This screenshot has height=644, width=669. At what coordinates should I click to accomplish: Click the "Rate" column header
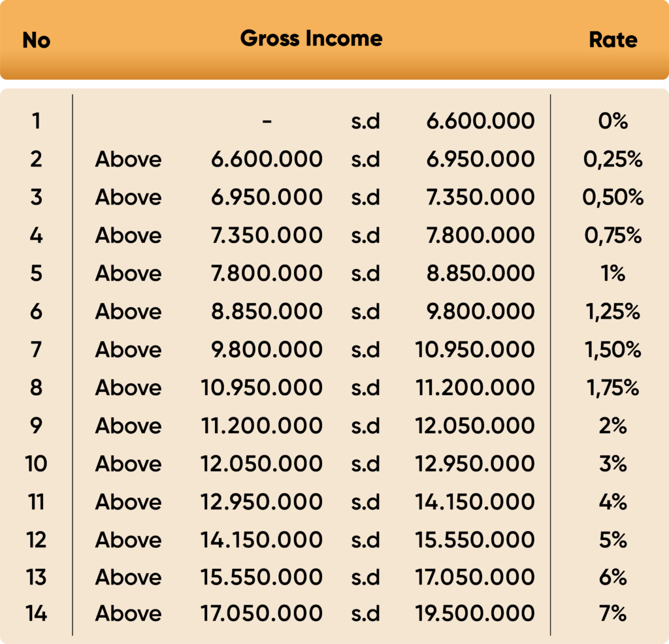click(613, 40)
